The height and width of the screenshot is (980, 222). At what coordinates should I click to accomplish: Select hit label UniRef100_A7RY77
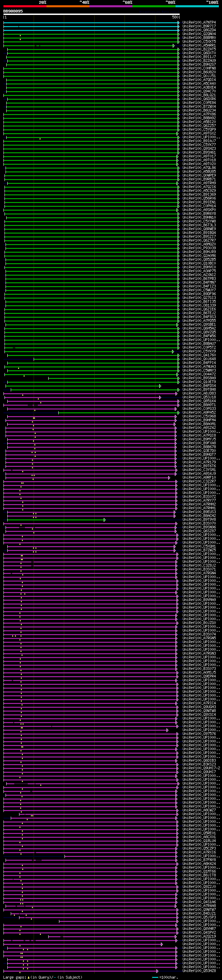click(199, 501)
